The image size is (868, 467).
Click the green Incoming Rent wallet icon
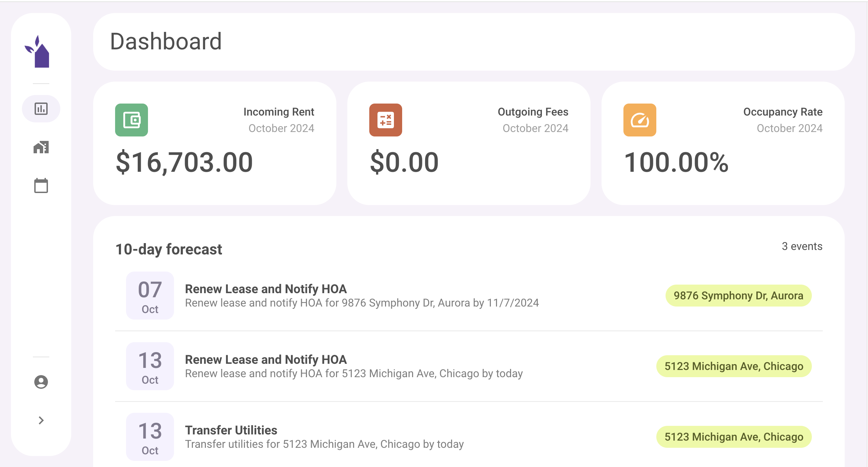[x=132, y=120]
